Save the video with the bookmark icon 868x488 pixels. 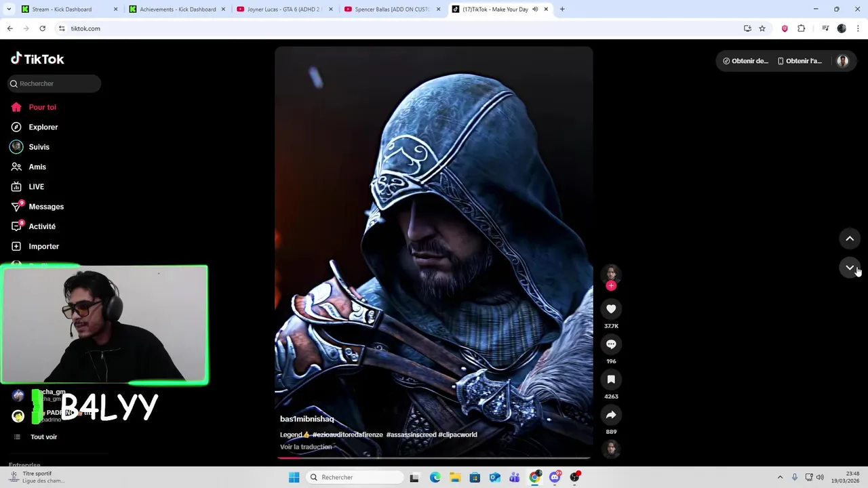tap(611, 380)
